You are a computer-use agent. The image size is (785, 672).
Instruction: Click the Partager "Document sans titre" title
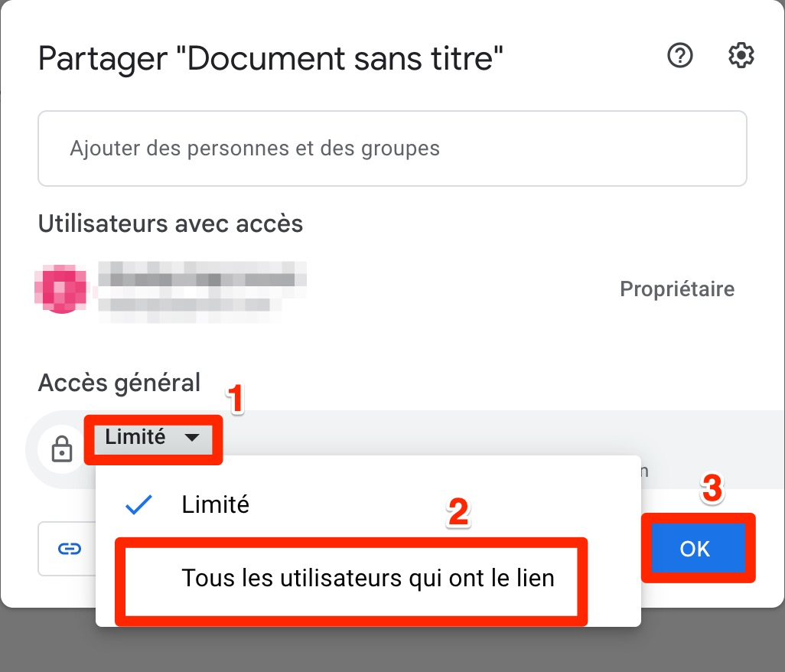tap(270, 59)
